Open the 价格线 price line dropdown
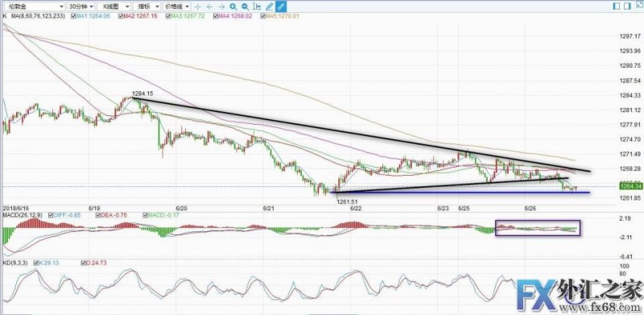The width and height of the screenshot is (644, 315). pos(176,6)
